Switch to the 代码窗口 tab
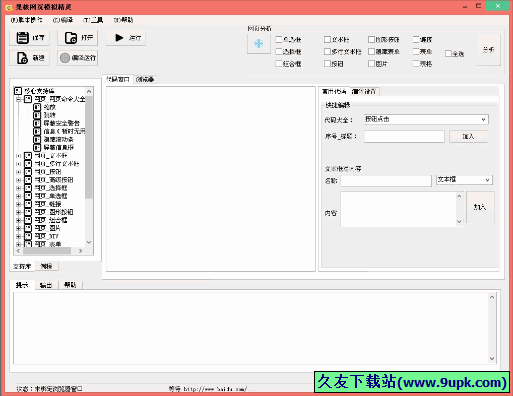The height and width of the screenshot is (396, 513). (x=118, y=79)
